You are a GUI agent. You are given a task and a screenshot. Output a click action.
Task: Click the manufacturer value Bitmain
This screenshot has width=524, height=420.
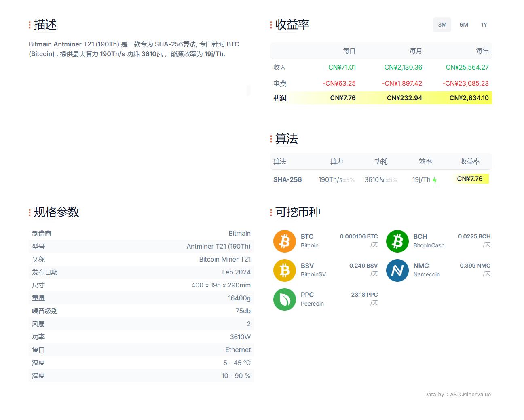[239, 233]
